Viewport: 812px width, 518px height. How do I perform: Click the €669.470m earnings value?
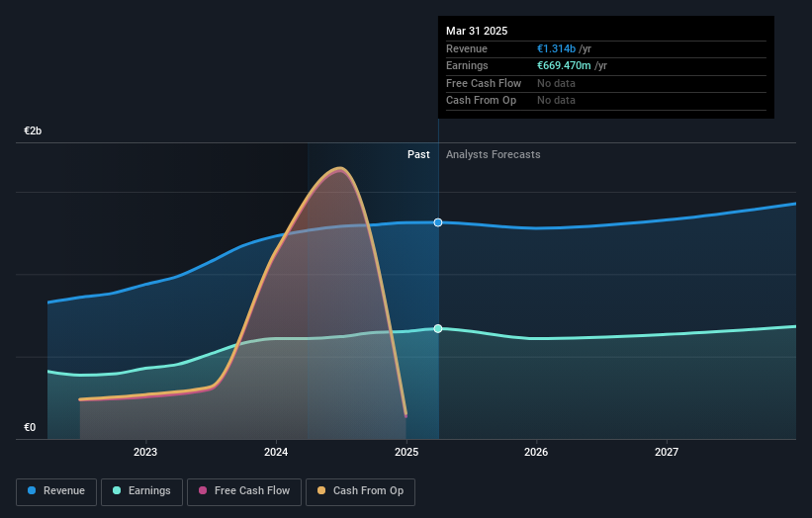point(564,65)
